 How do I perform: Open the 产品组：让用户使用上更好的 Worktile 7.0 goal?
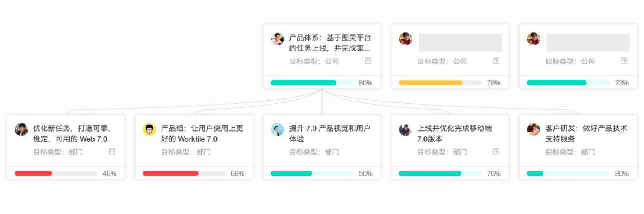(x=202, y=133)
